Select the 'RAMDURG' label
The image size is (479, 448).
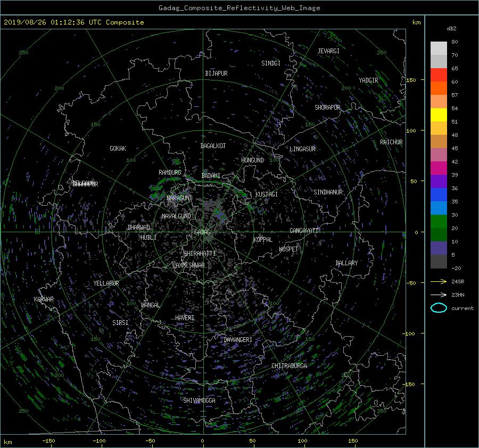170,173
